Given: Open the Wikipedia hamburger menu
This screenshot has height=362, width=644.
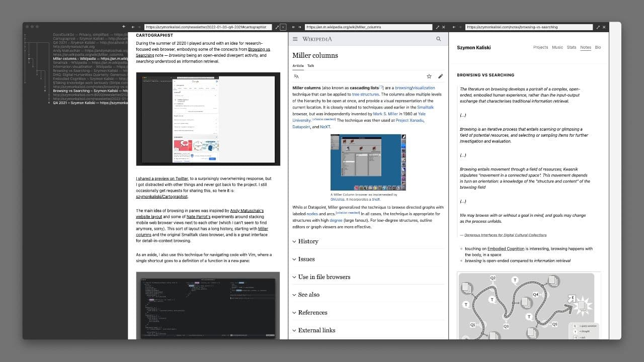Looking at the screenshot, I should point(295,39).
